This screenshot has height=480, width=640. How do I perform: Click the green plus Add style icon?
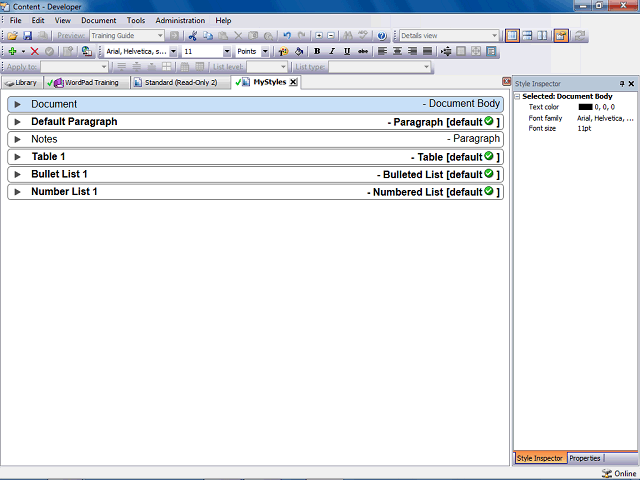click(13, 51)
